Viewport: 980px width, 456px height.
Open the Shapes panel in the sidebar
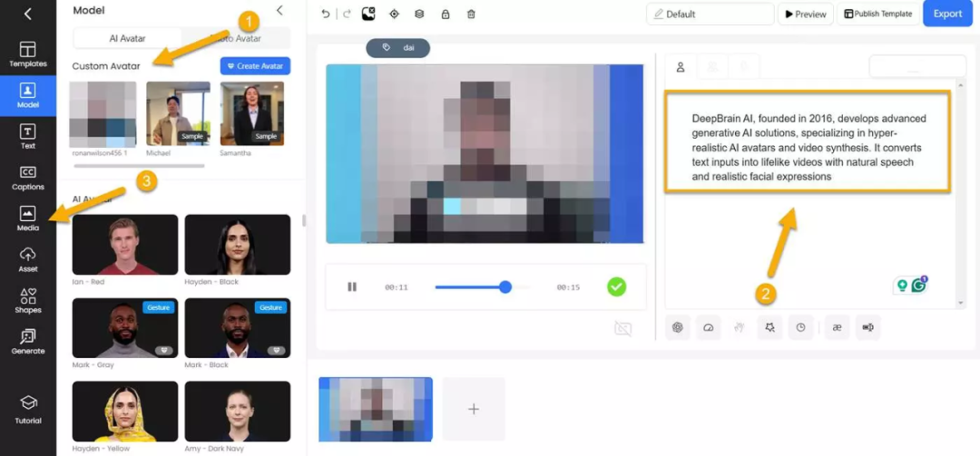click(x=27, y=301)
